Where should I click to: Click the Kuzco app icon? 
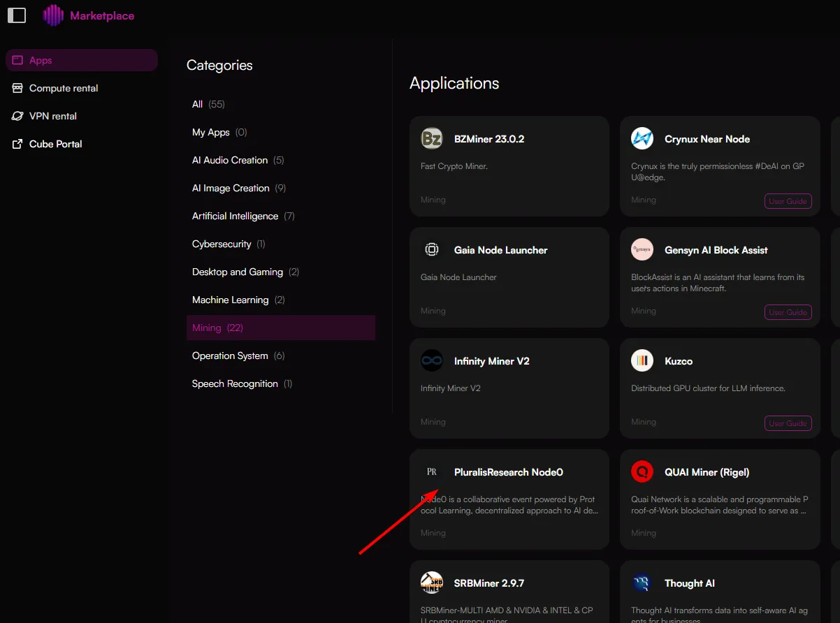642,361
